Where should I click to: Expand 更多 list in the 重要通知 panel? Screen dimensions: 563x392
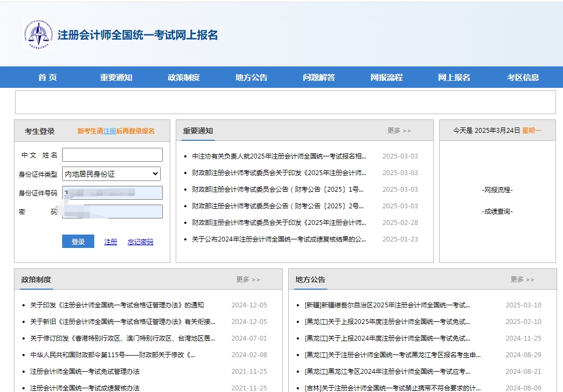point(399,130)
